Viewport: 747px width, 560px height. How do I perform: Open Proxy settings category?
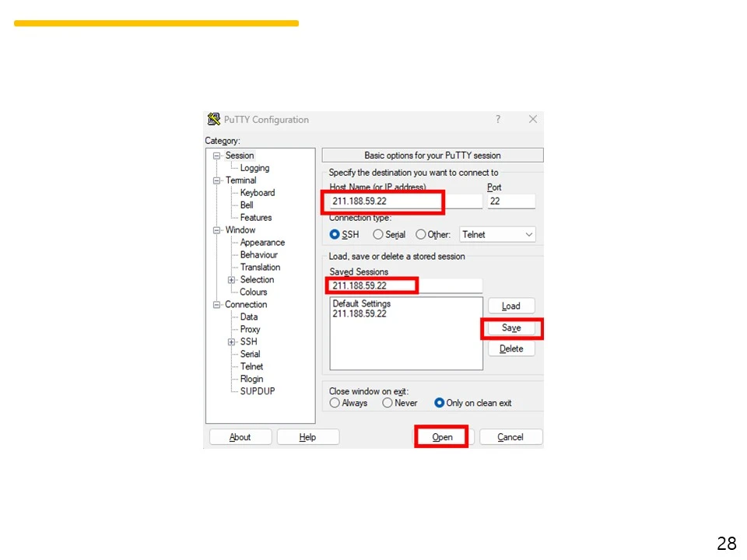coord(250,329)
